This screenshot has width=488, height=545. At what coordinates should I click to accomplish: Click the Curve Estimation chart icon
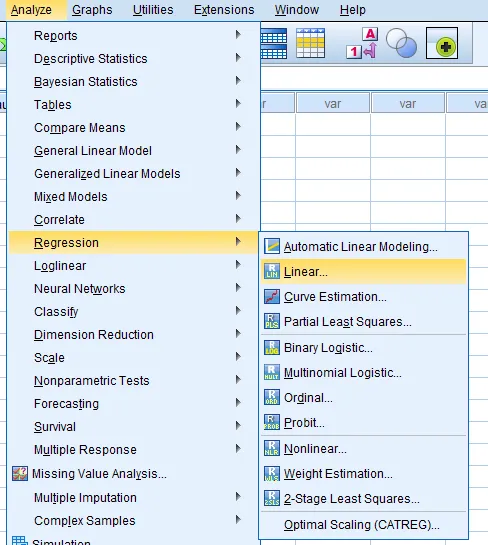tap(271, 296)
